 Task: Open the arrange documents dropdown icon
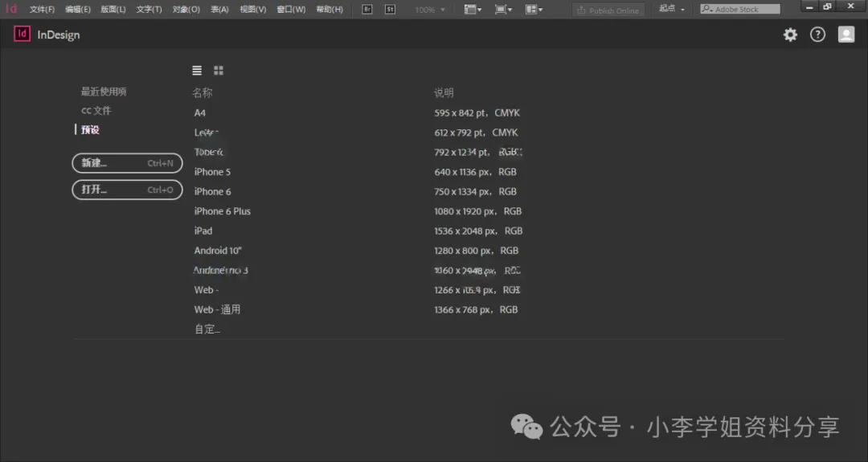click(534, 10)
